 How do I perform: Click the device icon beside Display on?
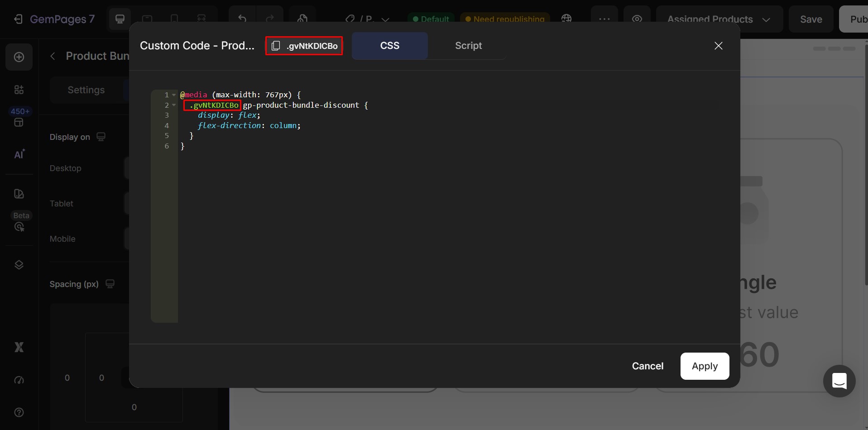pyautogui.click(x=101, y=137)
